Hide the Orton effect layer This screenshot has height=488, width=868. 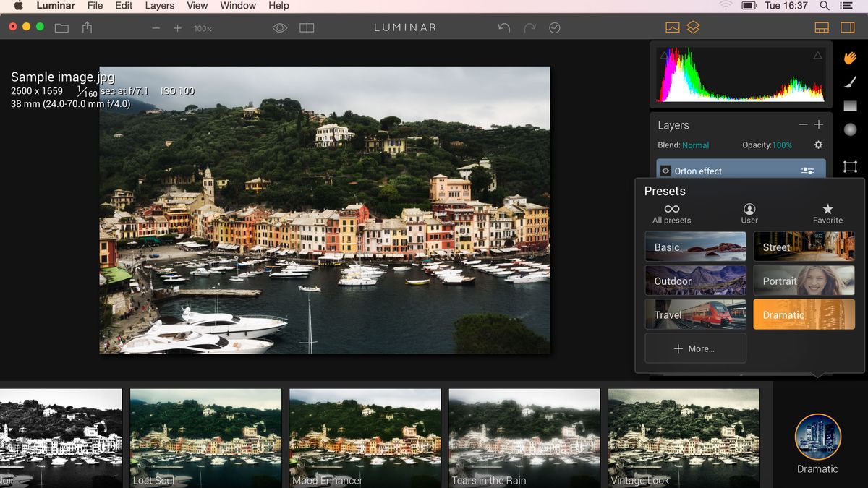tap(665, 171)
